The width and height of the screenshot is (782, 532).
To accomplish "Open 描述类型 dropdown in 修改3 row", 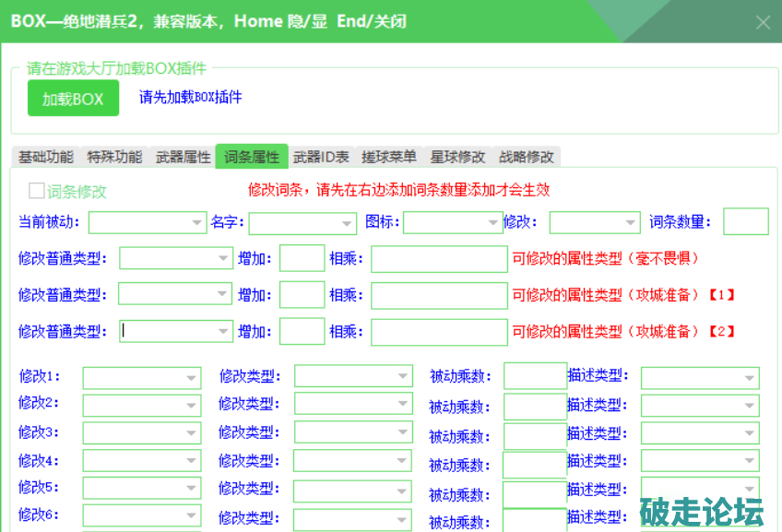I will 700,434.
